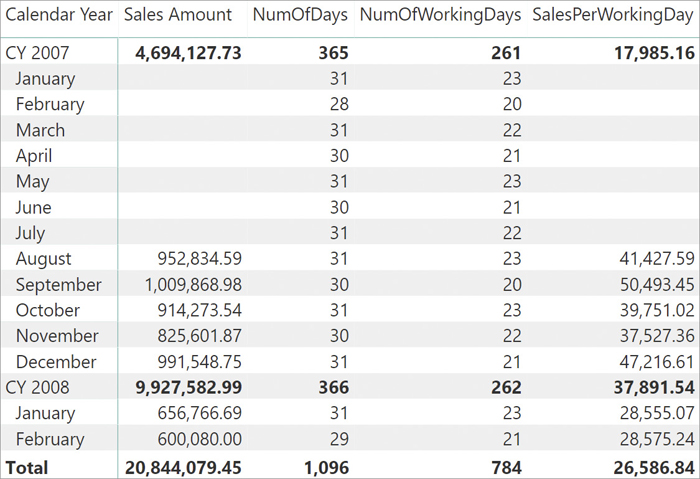Screen dimensions: 700x479
Task: Click sales amount 825,601.87
Action: [x=199, y=336]
